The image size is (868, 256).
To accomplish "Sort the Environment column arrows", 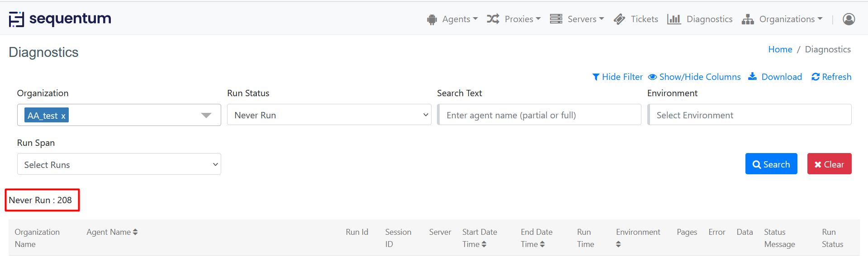I will (x=618, y=244).
